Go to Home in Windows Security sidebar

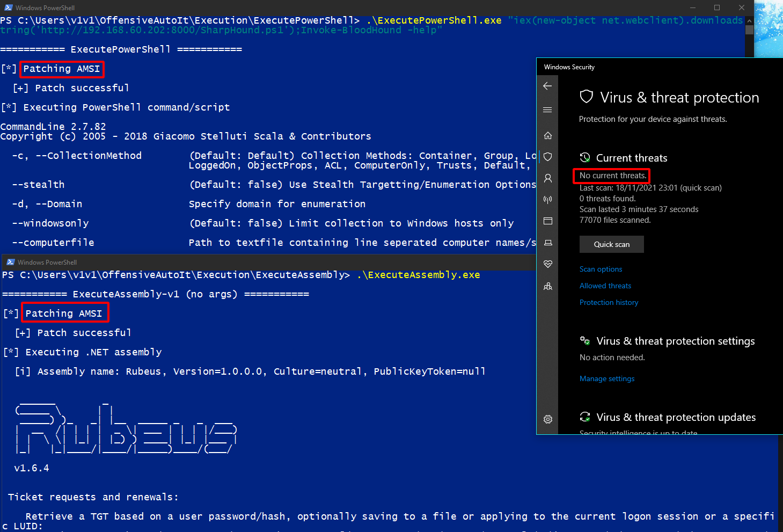[x=548, y=135]
